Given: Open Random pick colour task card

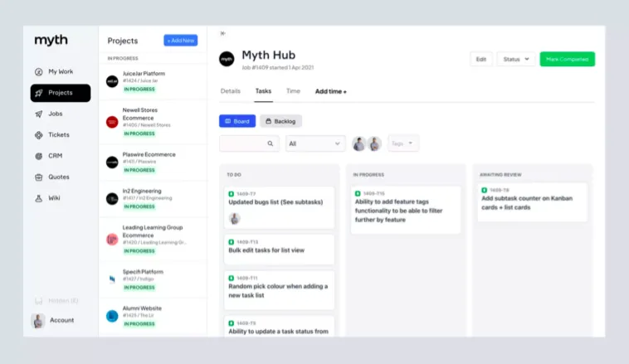Looking at the screenshot, I should [279, 290].
